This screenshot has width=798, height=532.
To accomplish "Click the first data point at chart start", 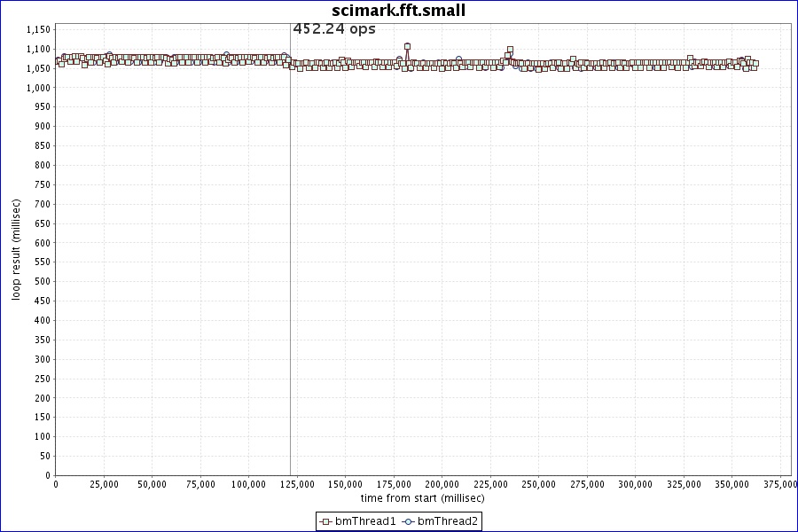I will pos(58,61).
